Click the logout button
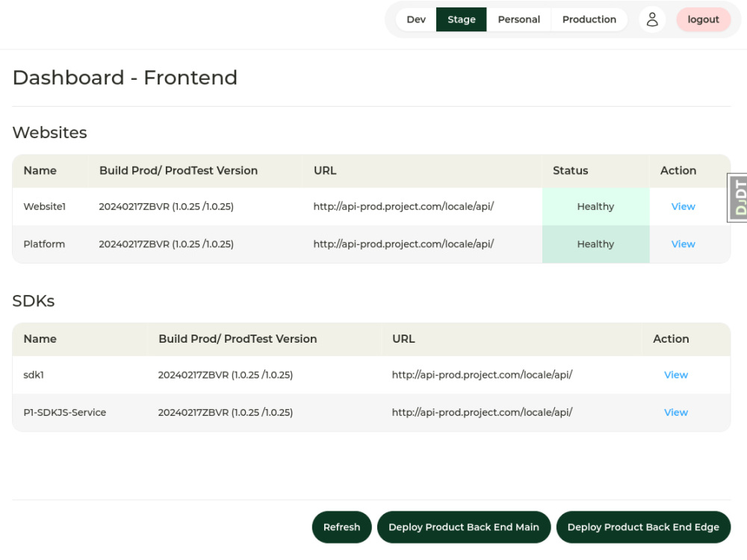747x560 pixels. tap(703, 19)
